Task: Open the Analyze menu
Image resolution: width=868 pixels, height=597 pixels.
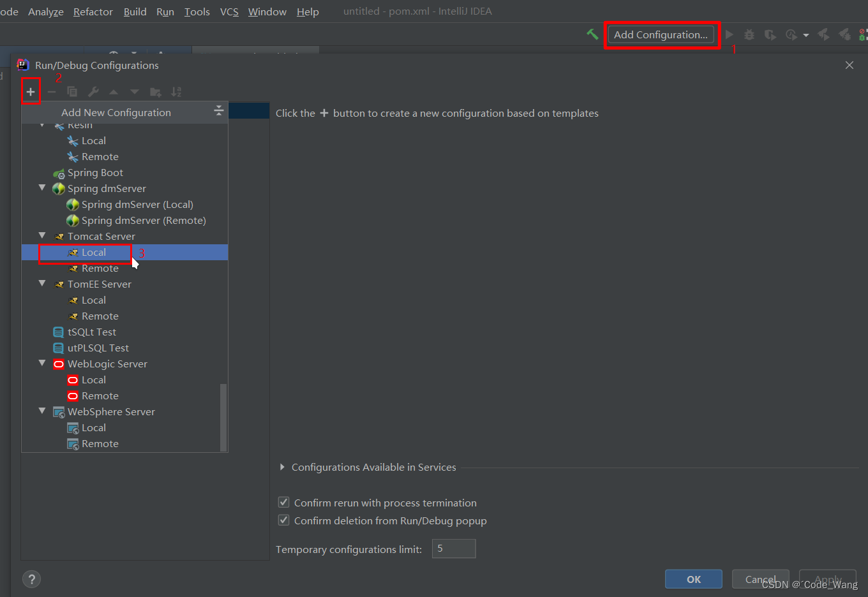Action: pos(46,11)
